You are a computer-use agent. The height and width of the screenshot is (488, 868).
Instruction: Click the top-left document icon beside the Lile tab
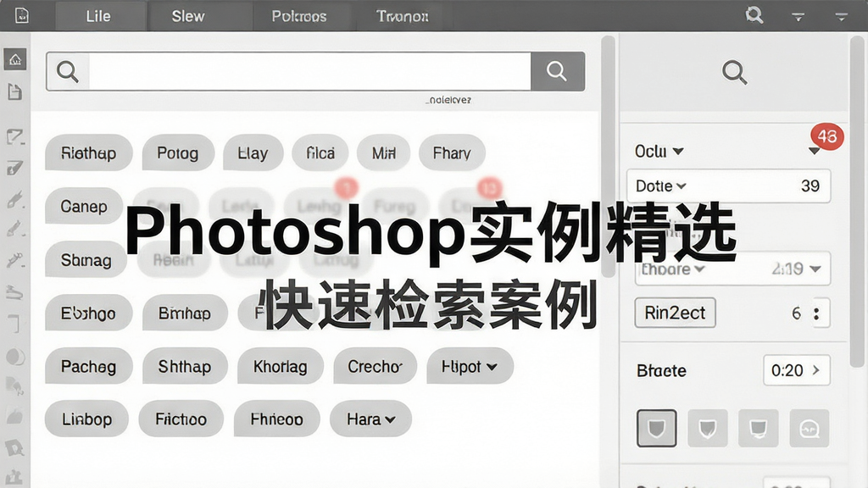point(21,15)
